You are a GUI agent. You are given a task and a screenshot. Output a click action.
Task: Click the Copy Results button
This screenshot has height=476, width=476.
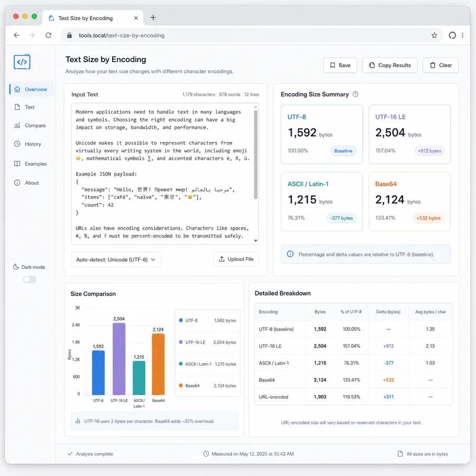click(x=390, y=65)
